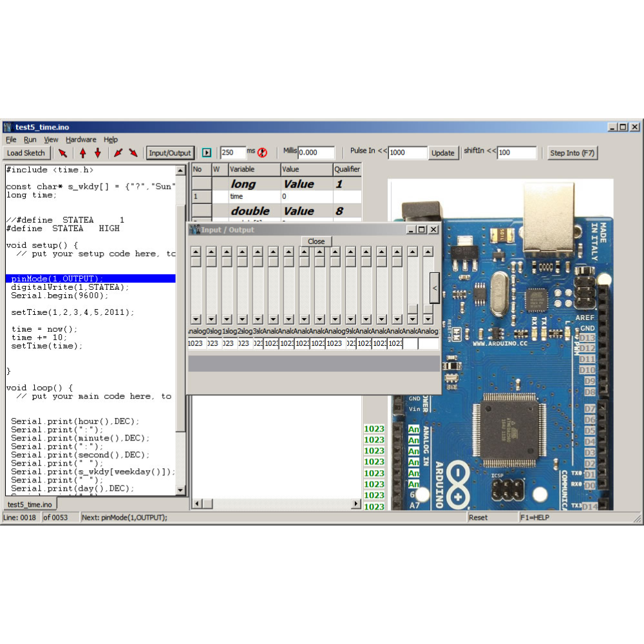Click the up arrow of the last Analog slider
This screenshot has width=644, height=644.
tap(428, 252)
